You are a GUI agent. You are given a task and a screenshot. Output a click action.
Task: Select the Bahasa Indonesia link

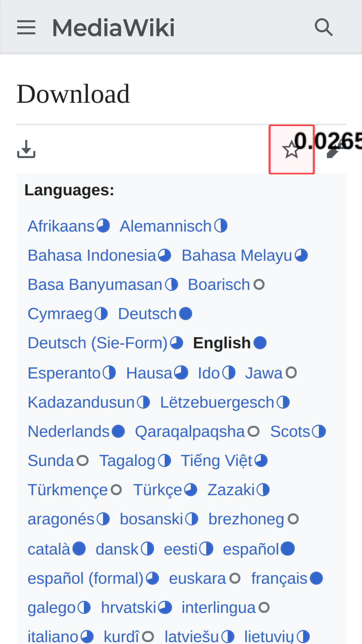coord(92,255)
